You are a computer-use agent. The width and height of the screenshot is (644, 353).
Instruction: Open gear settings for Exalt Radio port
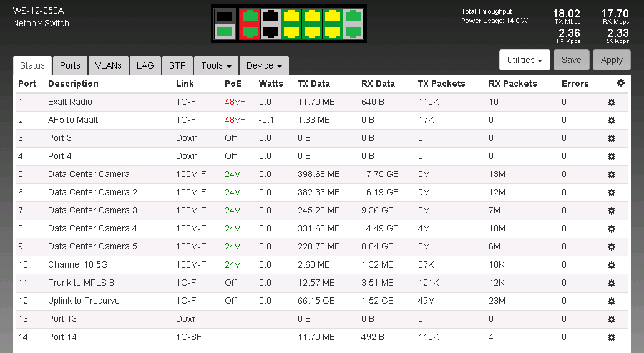coord(612,102)
